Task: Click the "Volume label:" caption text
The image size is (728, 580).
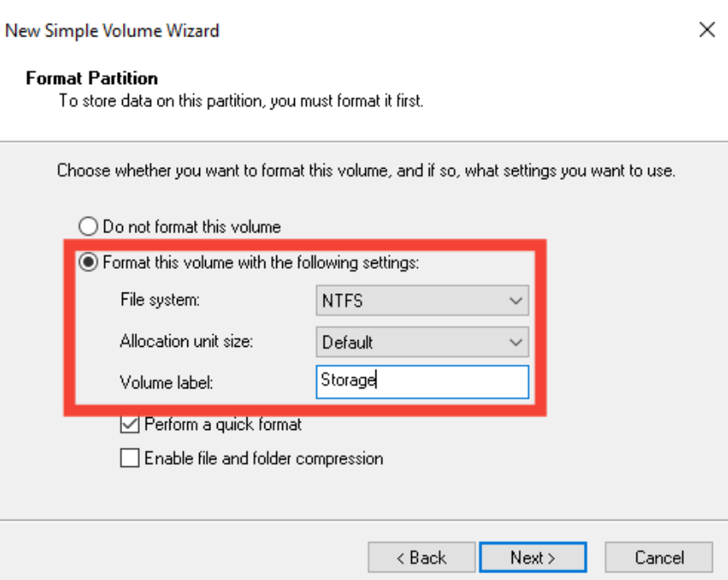Action: pyautogui.click(x=166, y=382)
